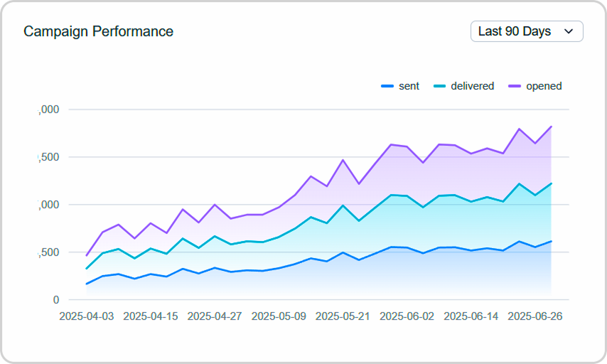Select the 2025-04-27 x-axis date label
Image resolution: width=607 pixels, height=364 pixels.
[x=215, y=316]
